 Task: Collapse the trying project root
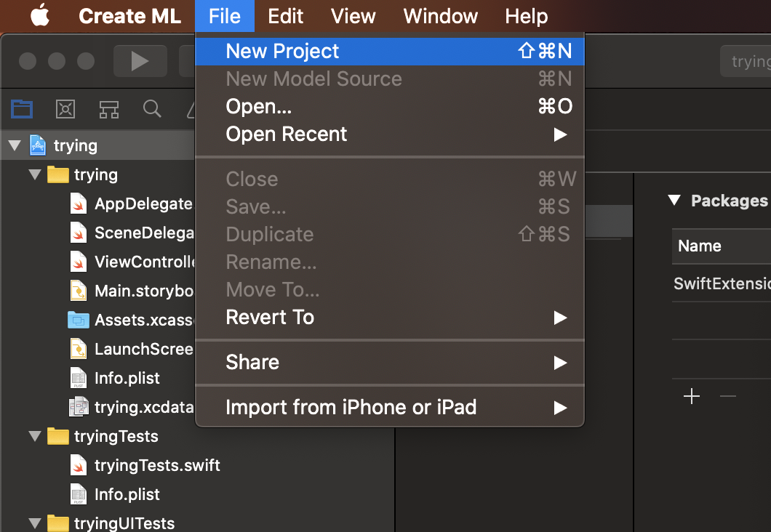click(15, 145)
